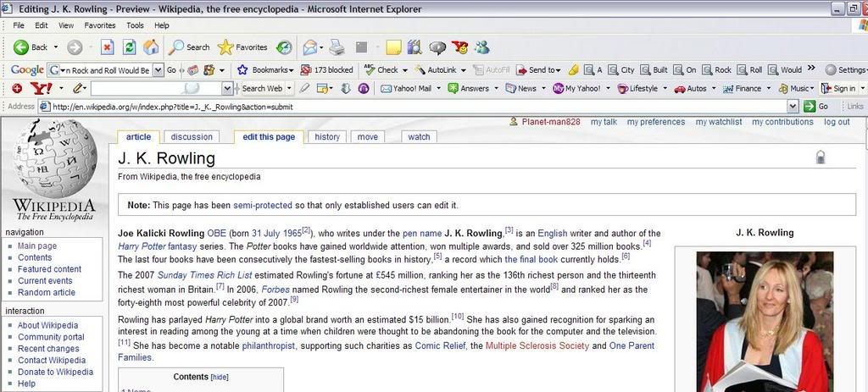The height and width of the screenshot is (392, 868).
Task: Click the Google toolbar Go button
Action: 171,70
